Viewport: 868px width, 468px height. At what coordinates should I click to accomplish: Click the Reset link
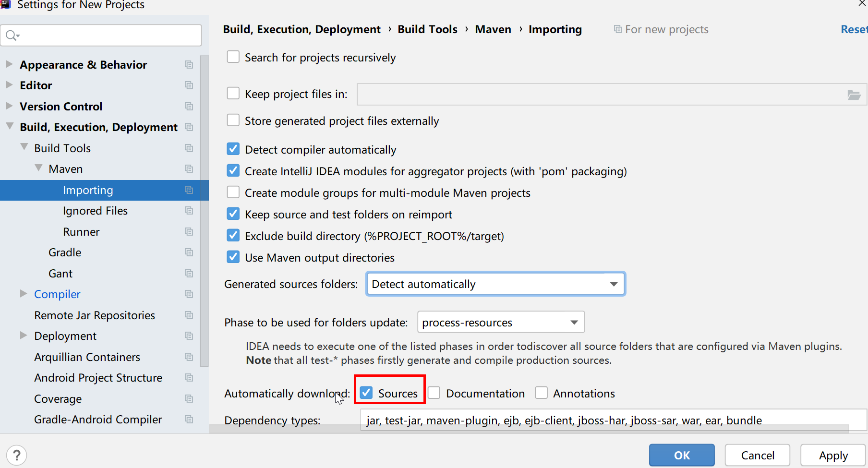coord(854,29)
